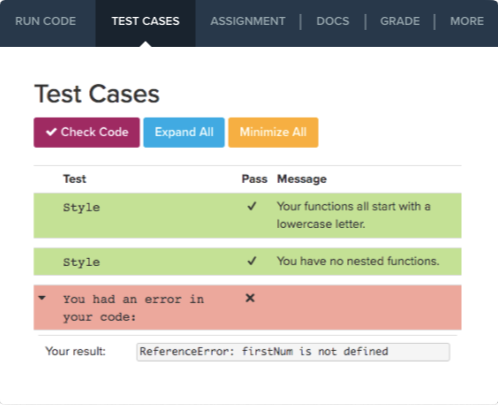The height and width of the screenshot is (405, 498).
Task: Click the pass checkmark for nested functions test
Action: point(252,261)
